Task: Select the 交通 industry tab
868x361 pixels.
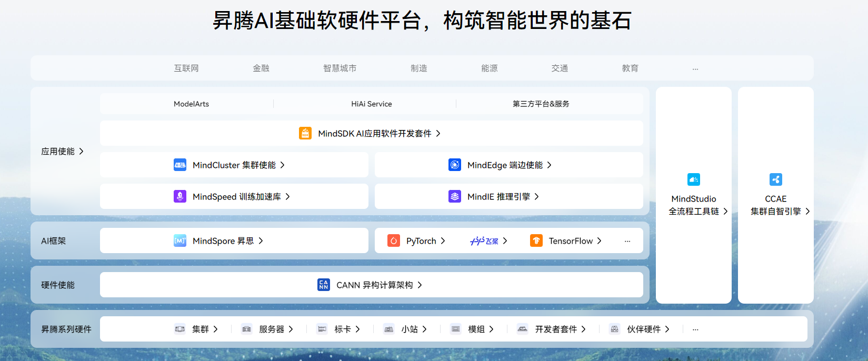Action: [560, 68]
